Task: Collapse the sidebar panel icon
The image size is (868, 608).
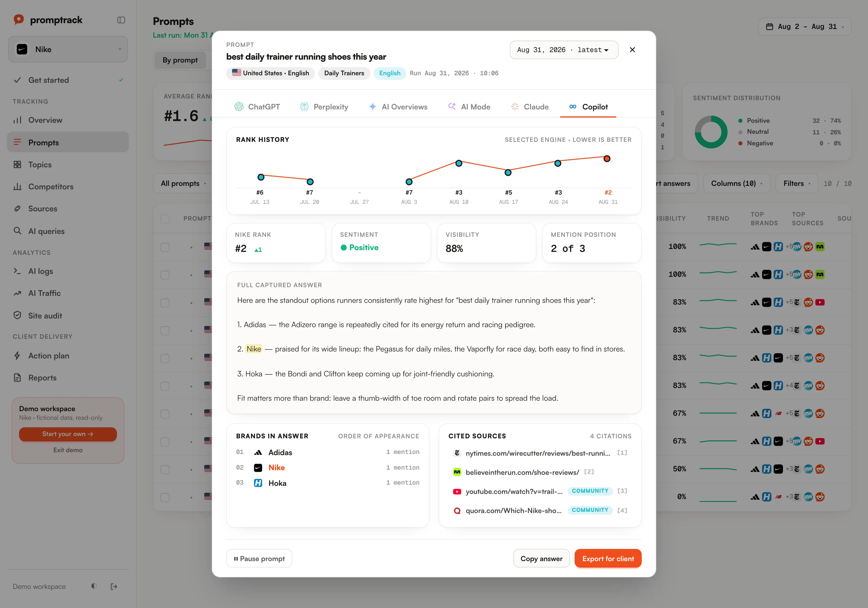Action: [x=121, y=20]
